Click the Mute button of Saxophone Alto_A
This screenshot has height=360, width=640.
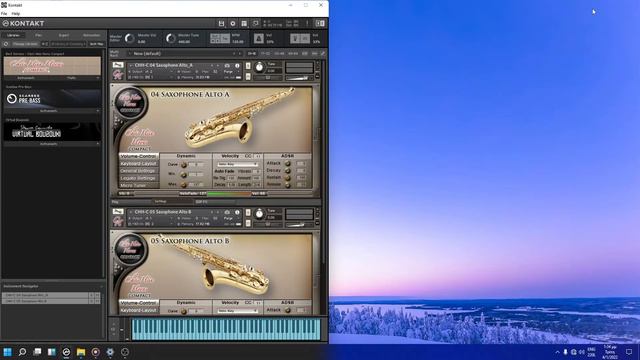pos(248,76)
